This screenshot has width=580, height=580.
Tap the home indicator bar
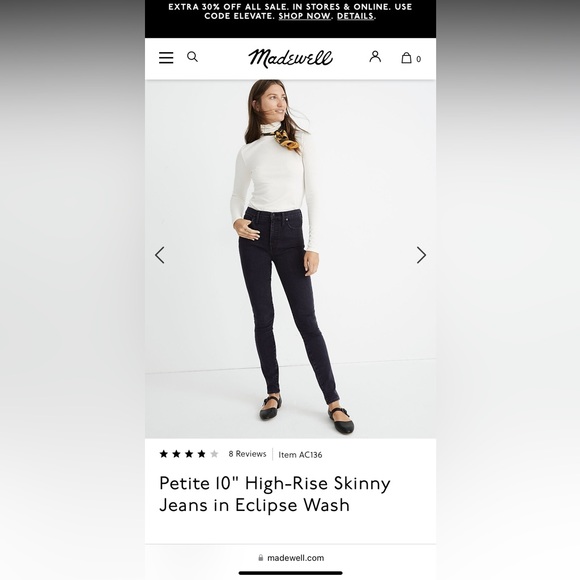tap(290, 573)
